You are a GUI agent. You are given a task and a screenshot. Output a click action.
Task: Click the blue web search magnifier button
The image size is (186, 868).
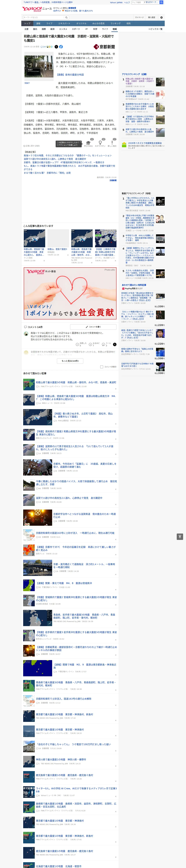click(161, 2)
